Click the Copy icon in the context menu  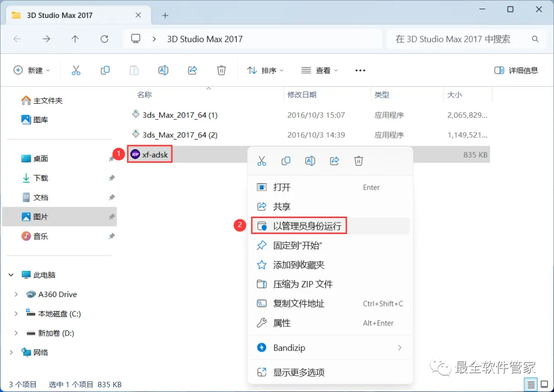[x=286, y=161]
